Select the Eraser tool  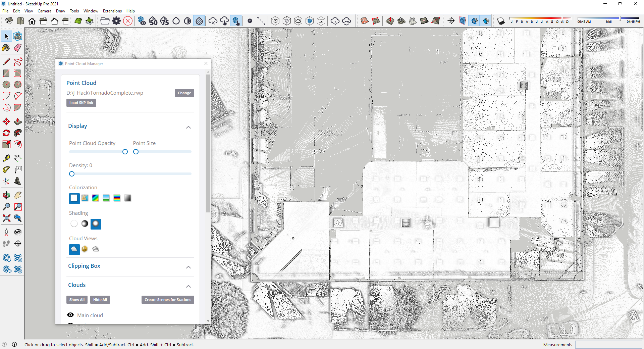point(18,48)
